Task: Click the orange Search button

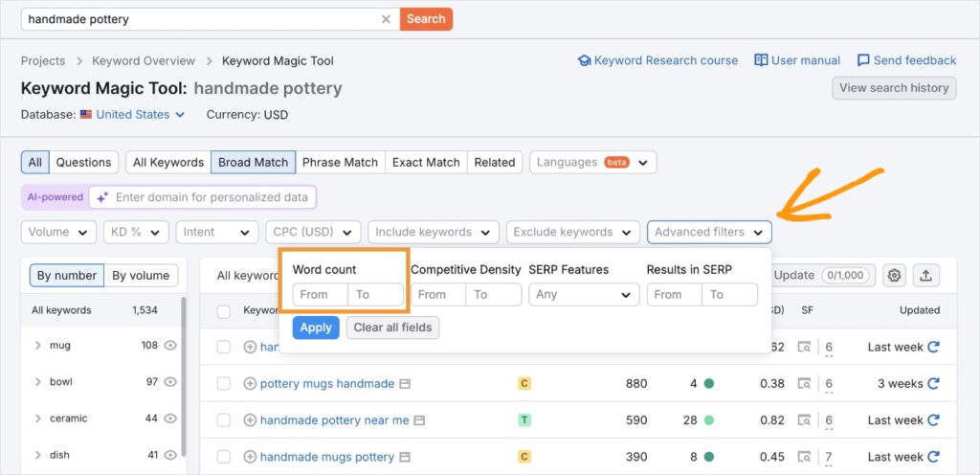Action: click(x=426, y=19)
